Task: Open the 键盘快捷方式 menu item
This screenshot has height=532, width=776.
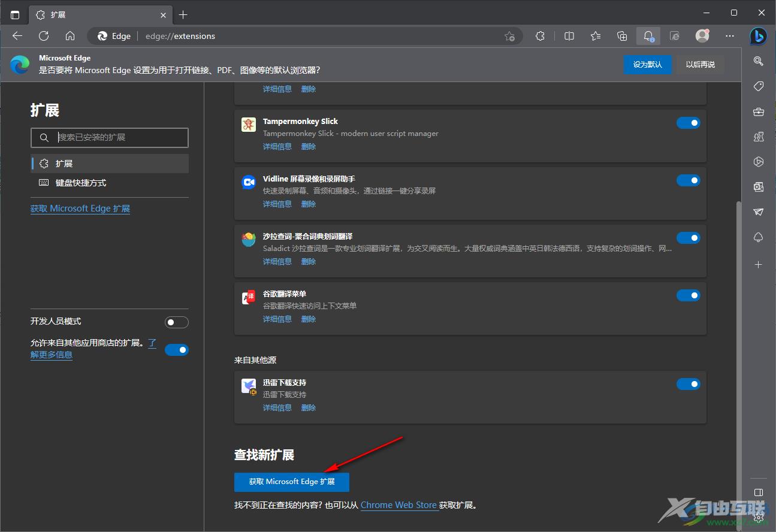Action: coord(110,183)
